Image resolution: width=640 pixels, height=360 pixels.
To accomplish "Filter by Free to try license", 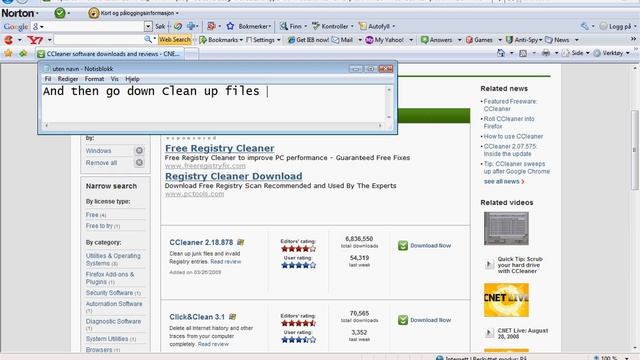I will coord(99,226).
